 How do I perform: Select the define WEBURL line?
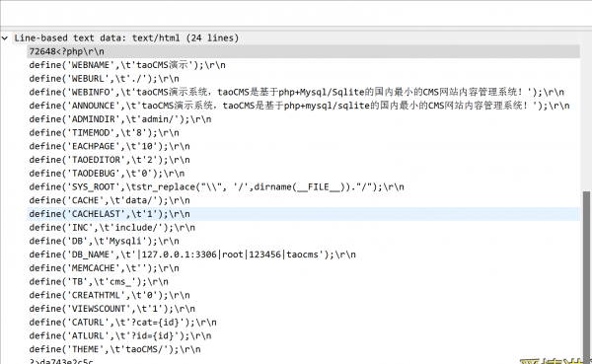coord(105,79)
